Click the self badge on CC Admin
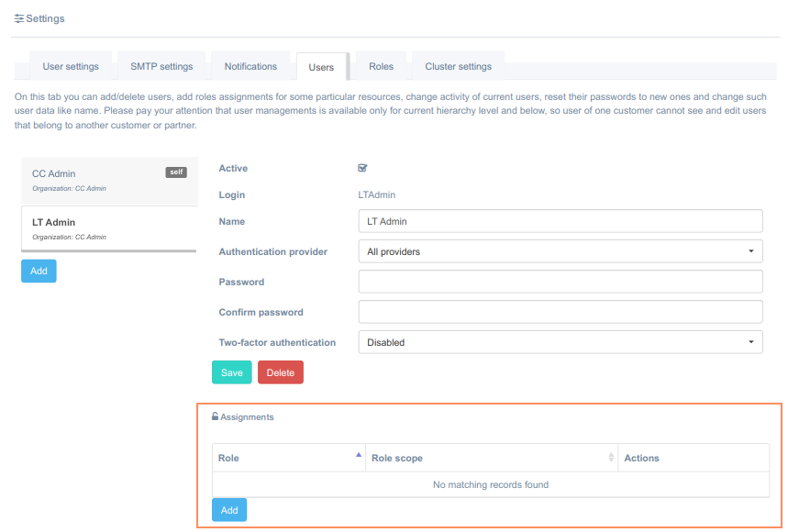The height and width of the screenshot is (532, 788). pos(175,172)
